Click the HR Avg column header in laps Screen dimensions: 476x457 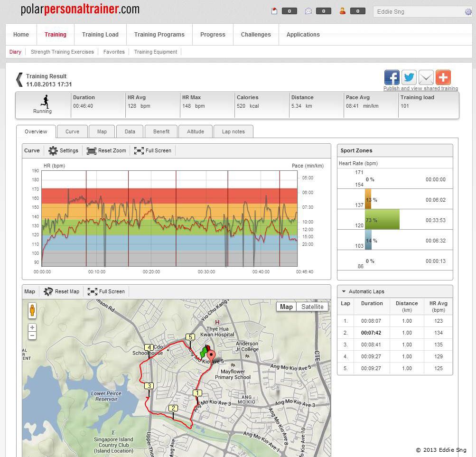[x=439, y=307]
